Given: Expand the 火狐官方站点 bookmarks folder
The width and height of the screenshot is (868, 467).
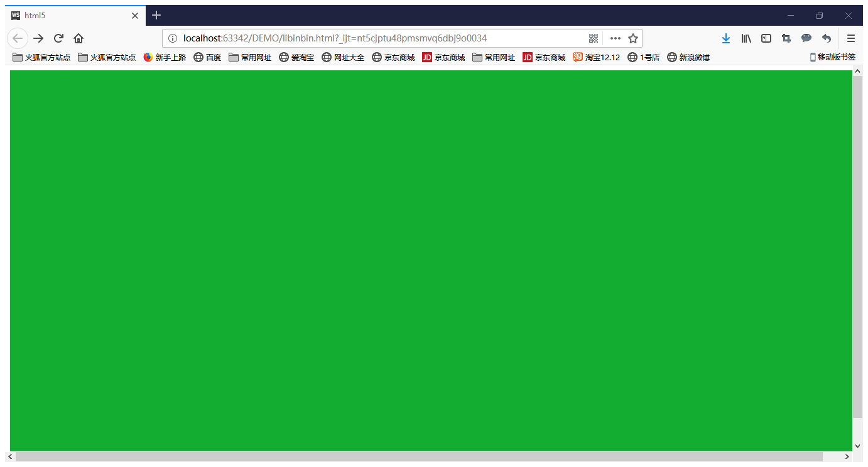Looking at the screenshot, I should (41, 56).
